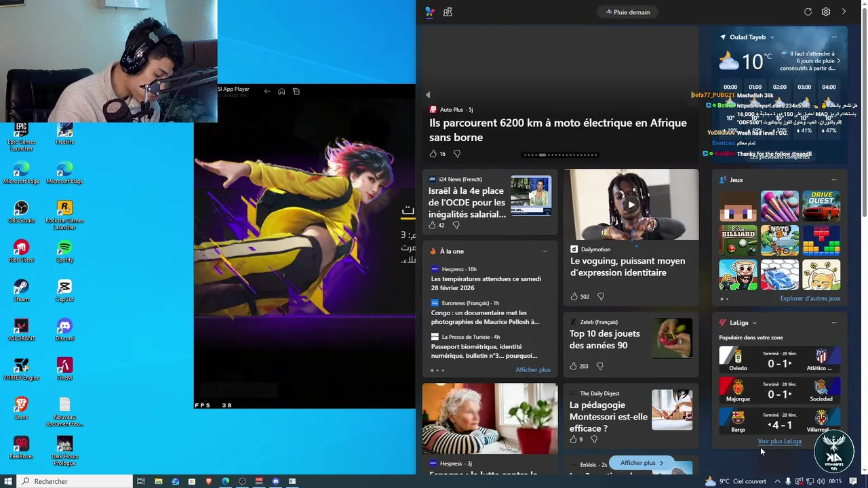The width and height of the screenshot is (868, 488).
Task: Open Drive Quest game thumbnail
Action: click(x=821, y=205)
